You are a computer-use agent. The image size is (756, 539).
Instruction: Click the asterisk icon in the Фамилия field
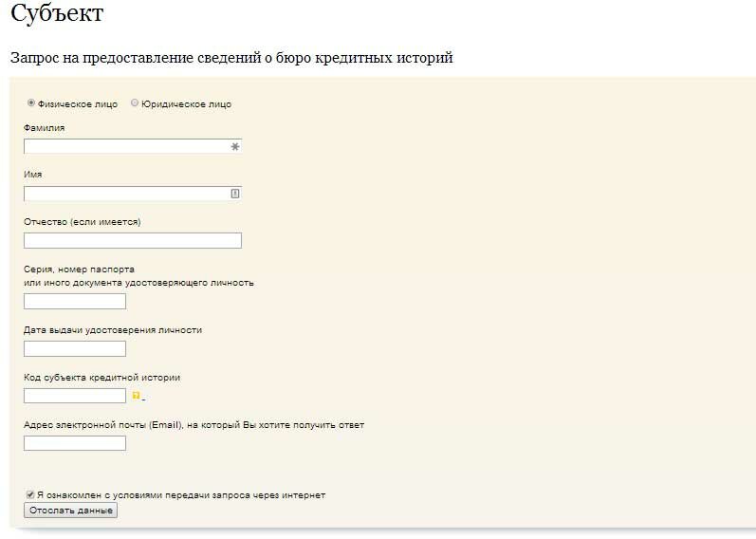coord(235,146)
